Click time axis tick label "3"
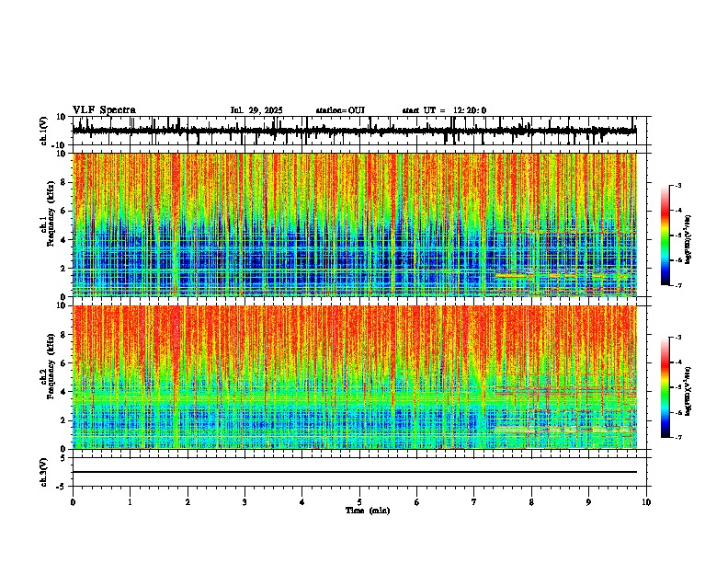Viewport: 728px width, 563px height. [245, 502]
